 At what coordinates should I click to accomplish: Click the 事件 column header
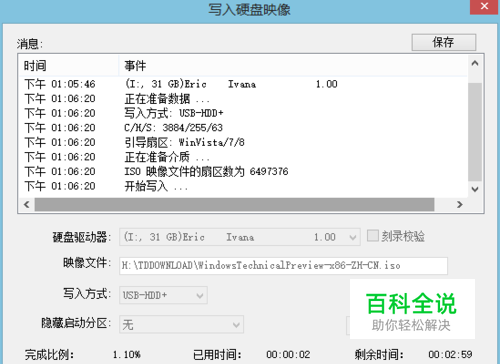coord(293,66)
